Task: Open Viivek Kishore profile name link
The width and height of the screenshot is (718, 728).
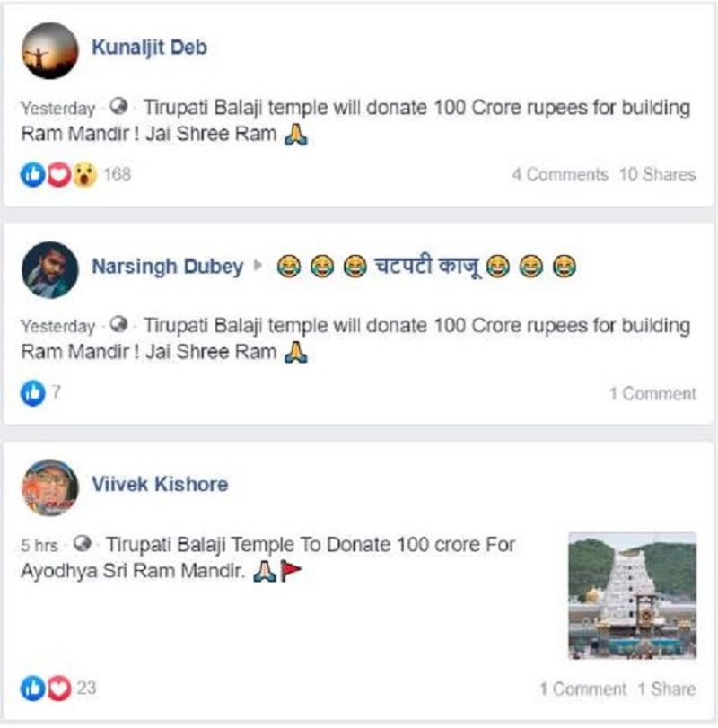Action: click(160, 484)
